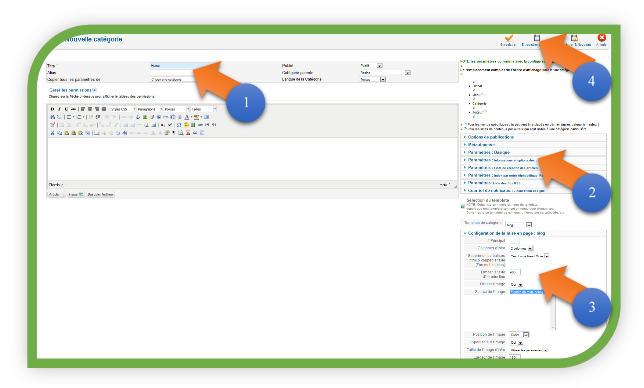This screenshot has height=388, width=644.
Task: Toggle Underline in the editor toolbar
Action: tap(66, 109)
